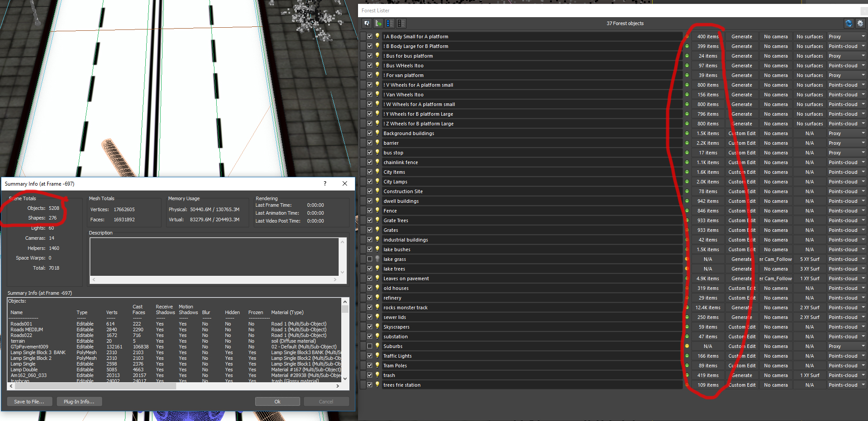The width and height of the screenshot is (868, 421).
Task: Click the lightbulb for Background buildings
Action: point(377,133)
